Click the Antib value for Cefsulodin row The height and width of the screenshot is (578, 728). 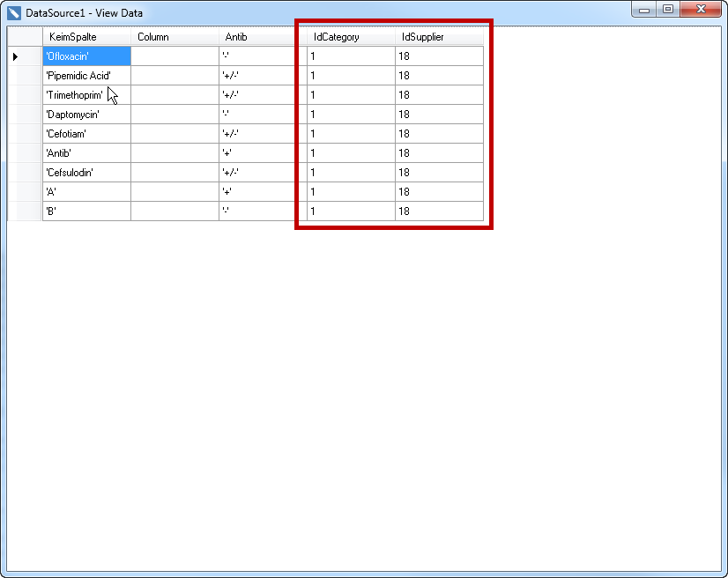[264, 173]
